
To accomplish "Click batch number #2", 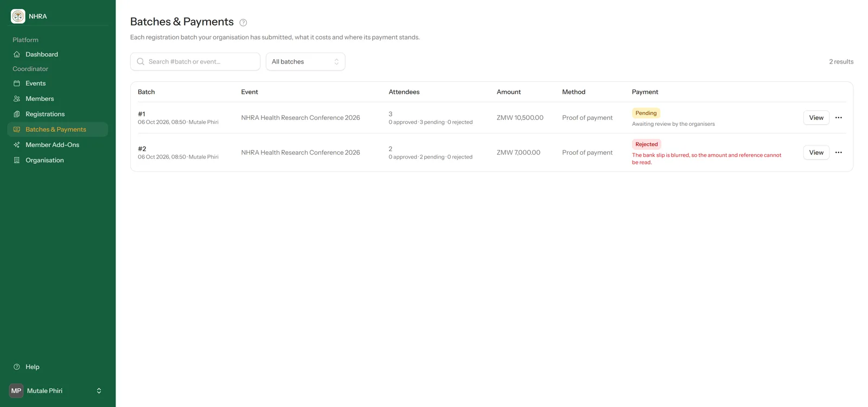I will pyautogui.click(x=142, y=149).
